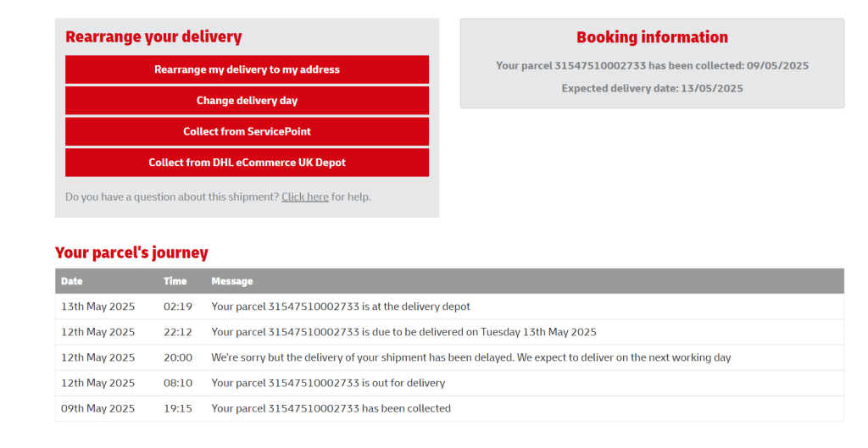Viewport: 868px width, 448px height.
Task: Click the Rearrange your delivery heading
Action: pyautogui.click(x=154, y=37)
